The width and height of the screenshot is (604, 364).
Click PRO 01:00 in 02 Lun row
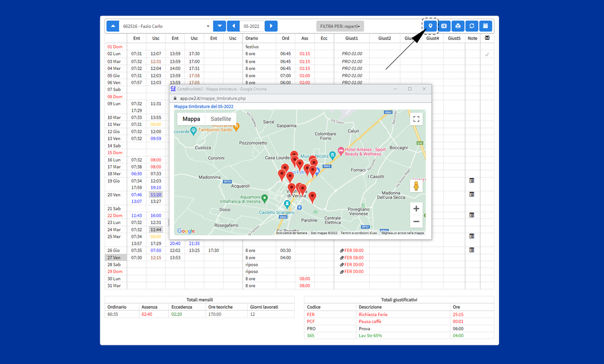[x=352, y=54]
